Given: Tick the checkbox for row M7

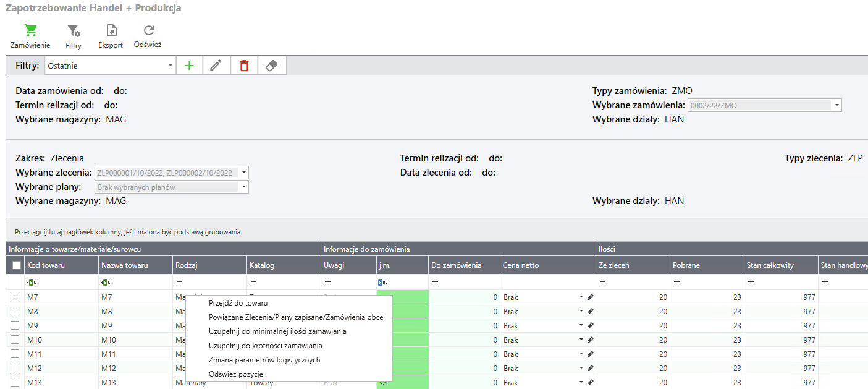Looking at the screenshot, I should coord(15,297).
